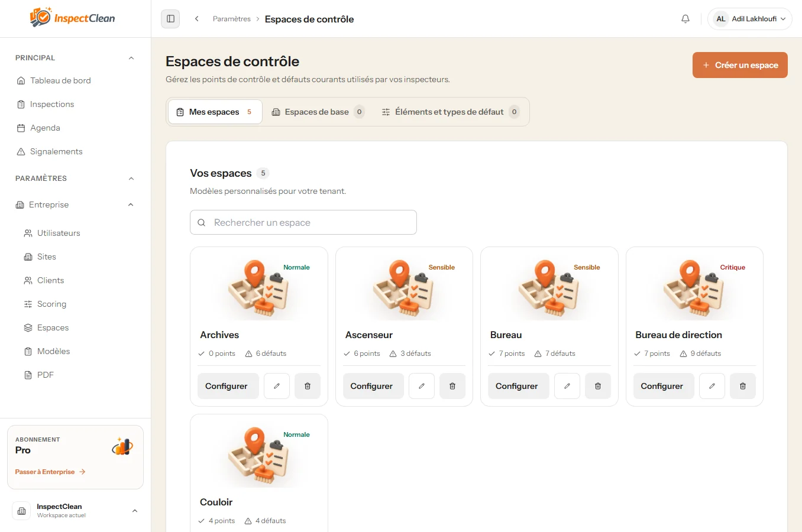802x532 pixels.
Task: Click the Scoring sliders icon
Action: coord(28,304)
